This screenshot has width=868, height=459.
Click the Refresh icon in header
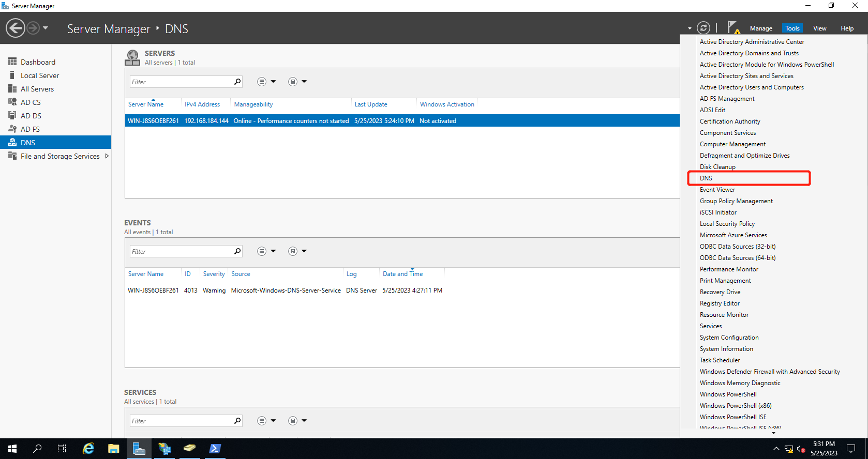coord(704,28)
